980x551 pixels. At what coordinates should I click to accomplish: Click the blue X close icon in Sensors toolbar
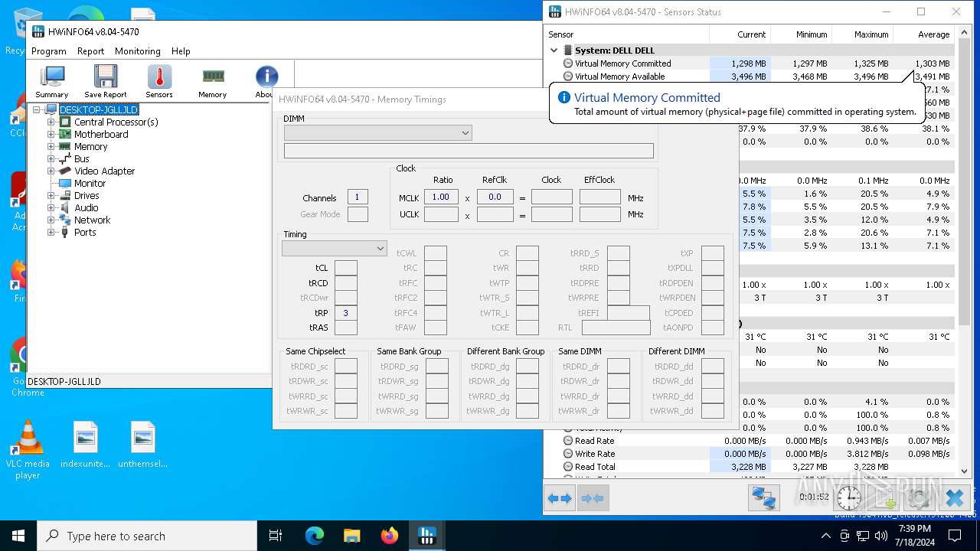(x=954, y=498)
